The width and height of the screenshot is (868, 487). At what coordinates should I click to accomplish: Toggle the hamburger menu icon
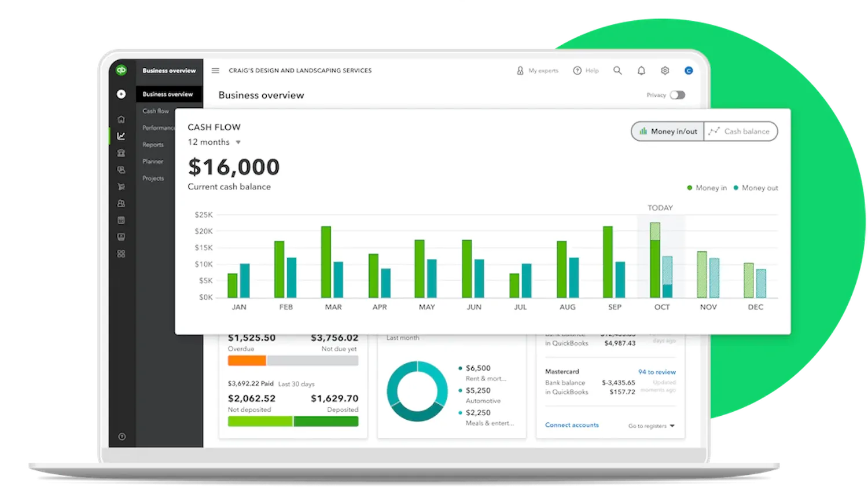(x=215, y=71)
